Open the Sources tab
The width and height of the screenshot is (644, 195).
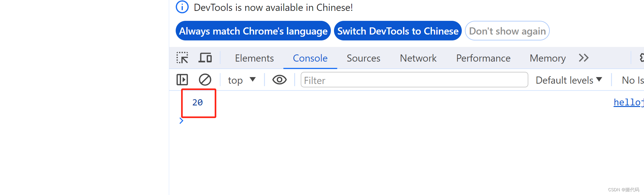(363, 58)
